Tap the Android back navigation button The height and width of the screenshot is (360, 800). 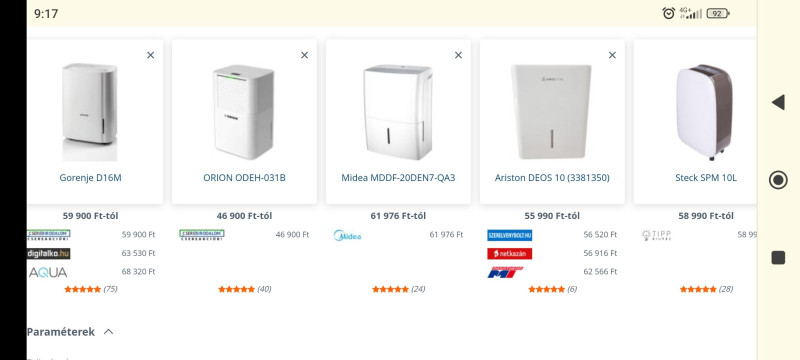pyautogui.click(x=778, y=102)
